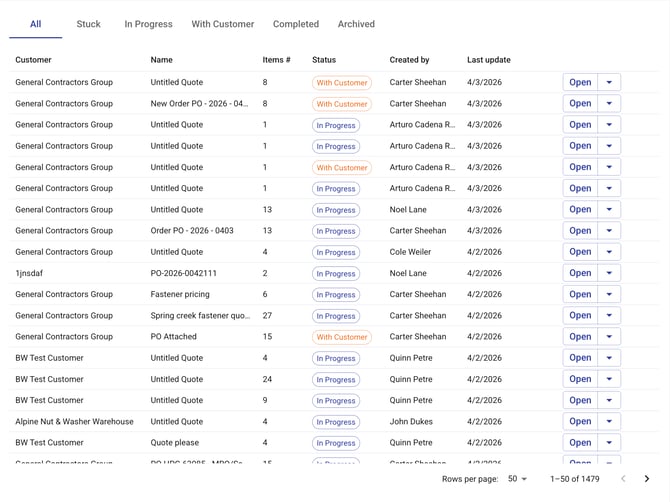Expand actions arrow for New Order PO - 2026 - 04
Viewport: 670px width, 502px height.
point(609,103)
